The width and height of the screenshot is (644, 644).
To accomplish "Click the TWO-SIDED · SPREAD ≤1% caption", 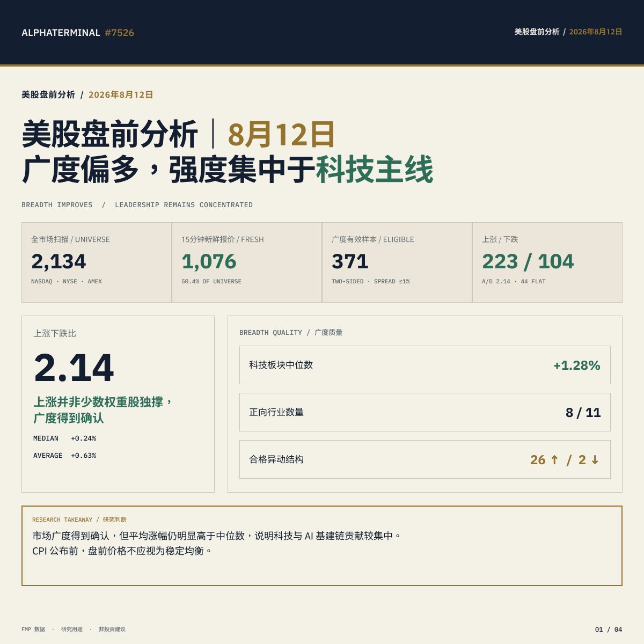I will click(370, 281).
